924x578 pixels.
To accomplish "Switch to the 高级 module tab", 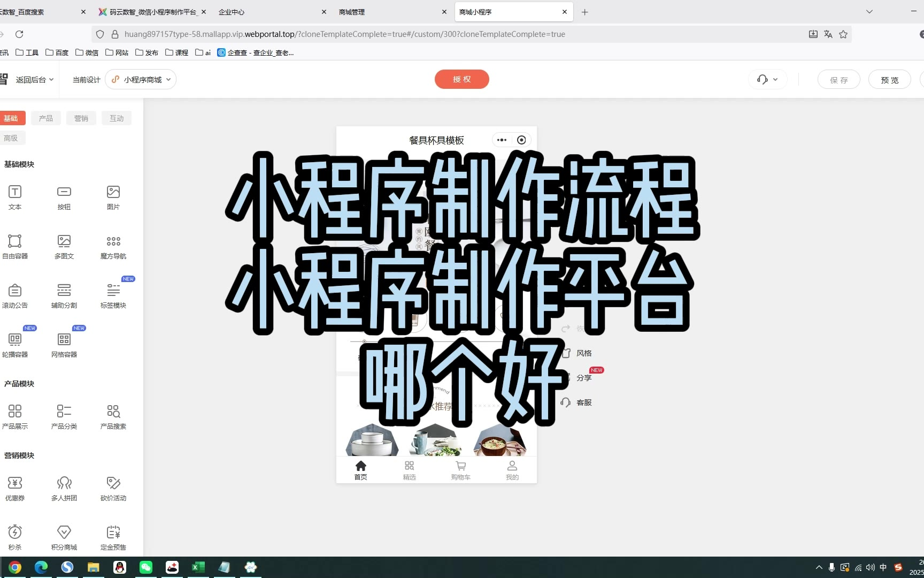I will coord(11,138).
